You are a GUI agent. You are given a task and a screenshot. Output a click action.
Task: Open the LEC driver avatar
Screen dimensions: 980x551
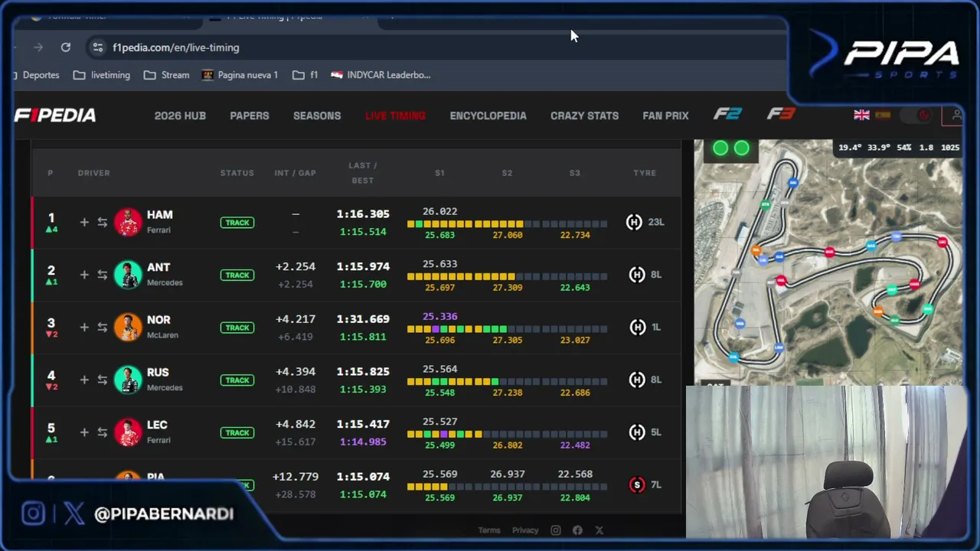pos(128,432)
